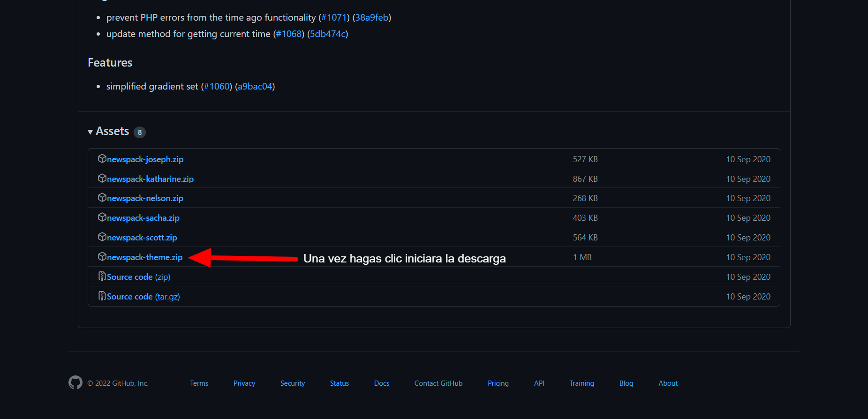Open commit 38a9feb
The height and width of the screenshot is (419, 868).
point(372,17)
